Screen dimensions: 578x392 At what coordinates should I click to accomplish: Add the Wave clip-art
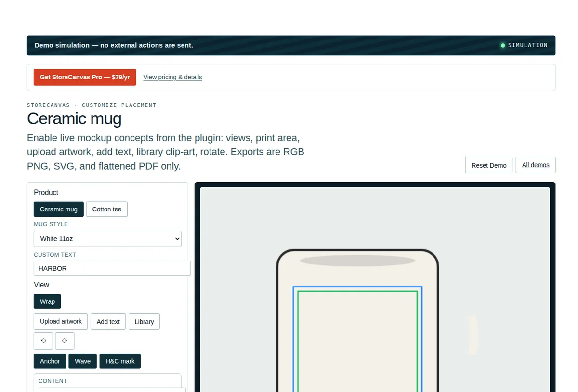[83, 361]
